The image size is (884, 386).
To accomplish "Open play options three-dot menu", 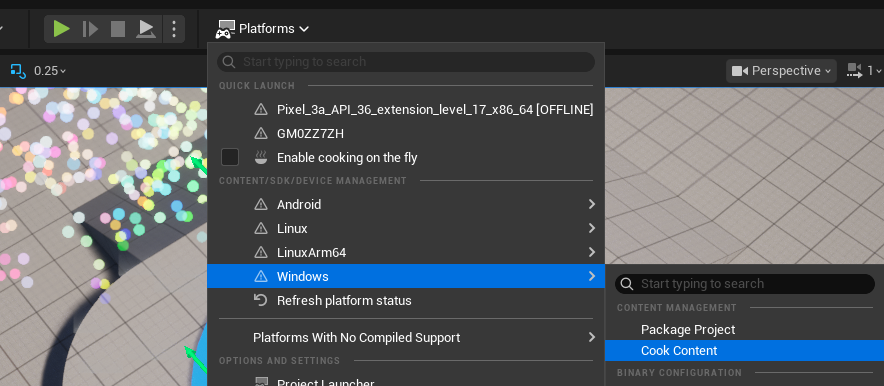I will (174, 29).
